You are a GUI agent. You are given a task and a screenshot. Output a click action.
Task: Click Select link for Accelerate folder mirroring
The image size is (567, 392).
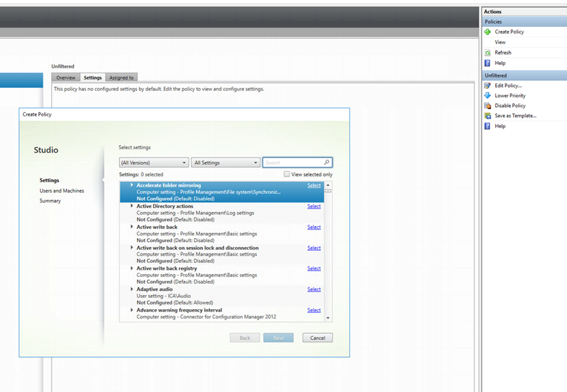314,185
